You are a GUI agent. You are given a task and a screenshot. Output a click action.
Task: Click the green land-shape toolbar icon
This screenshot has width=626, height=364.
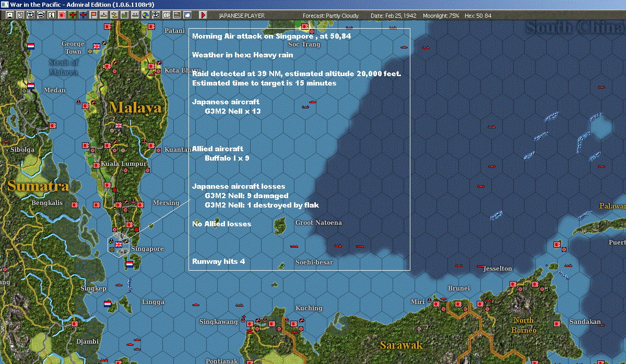pos(124,15)
